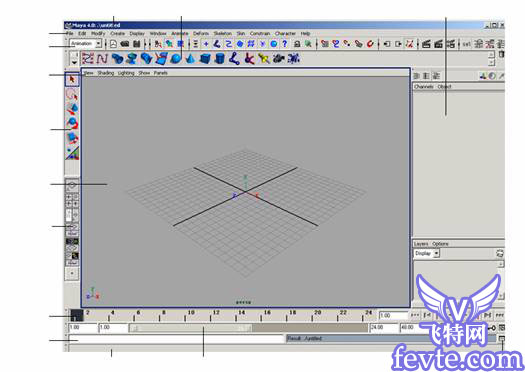Choose the Scale tool
Image resolution: width=525 pixels, height=372 pixels.
(x=72, y=138)
